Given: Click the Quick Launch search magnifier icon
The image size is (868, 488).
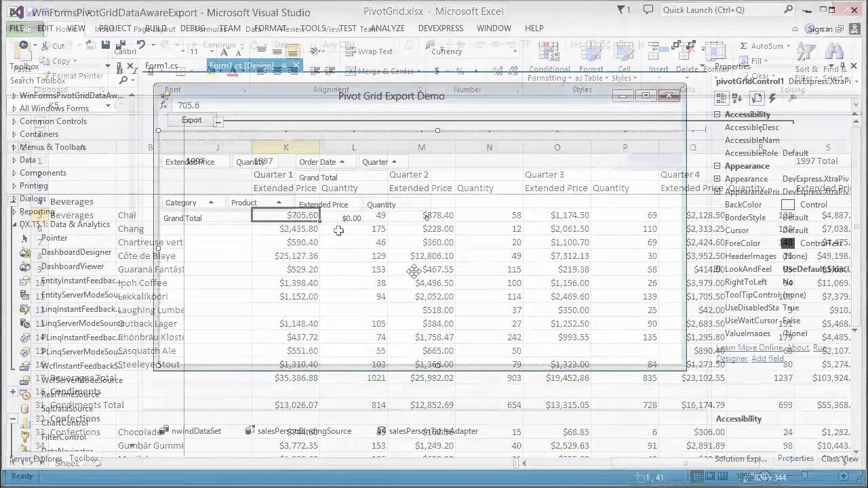Looking at the screenshot, I should pos(788,10).
